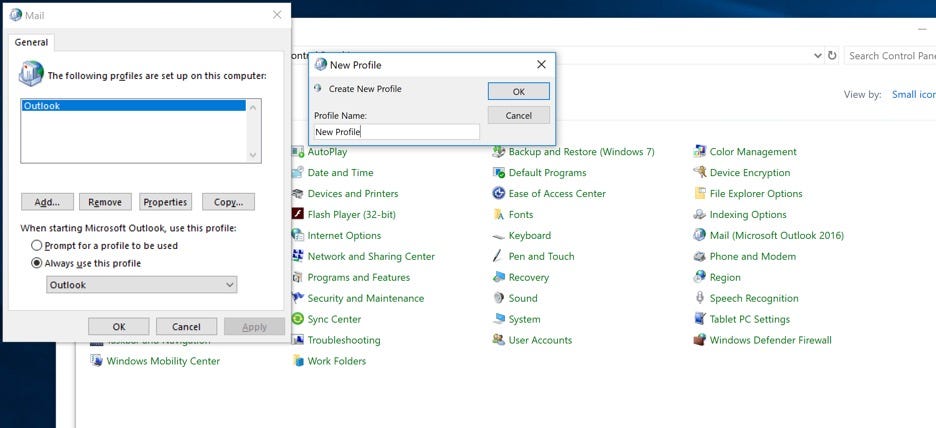Open Backup and Restore (Windows 7) icon
The height and width of the screenshot is (428, 936).
point(499,152)
